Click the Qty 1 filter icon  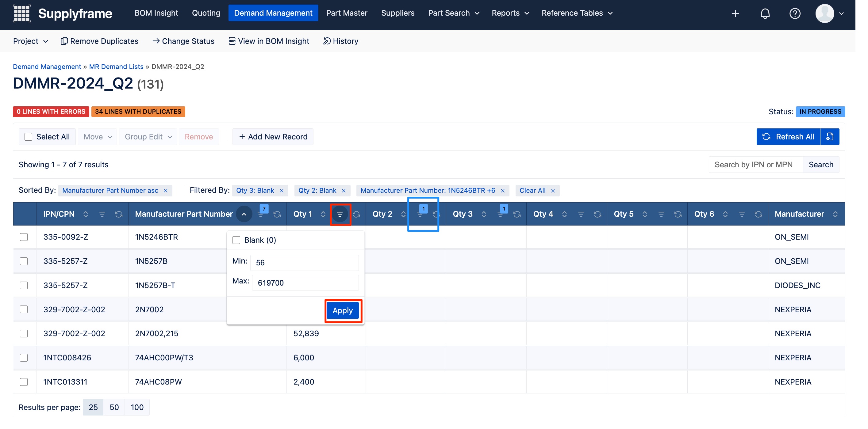point(340,214)
